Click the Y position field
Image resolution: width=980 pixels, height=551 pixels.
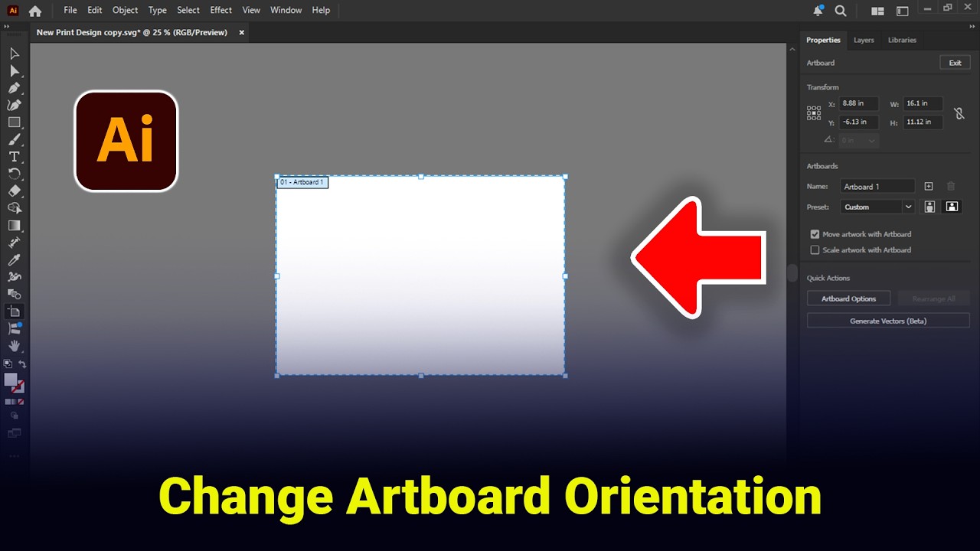pos(858,122)
